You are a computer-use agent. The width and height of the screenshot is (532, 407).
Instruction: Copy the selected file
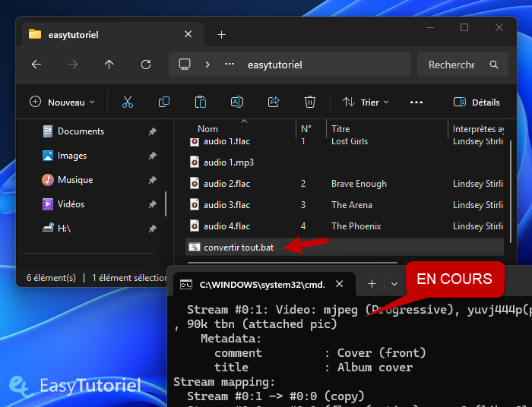click(x=164, y=102)
